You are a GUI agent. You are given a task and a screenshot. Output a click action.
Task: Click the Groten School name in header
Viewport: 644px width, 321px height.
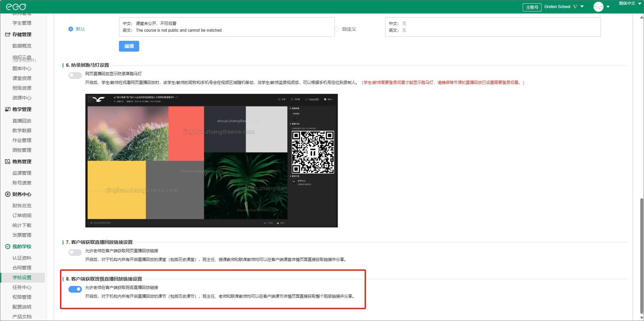pos(557,7)
